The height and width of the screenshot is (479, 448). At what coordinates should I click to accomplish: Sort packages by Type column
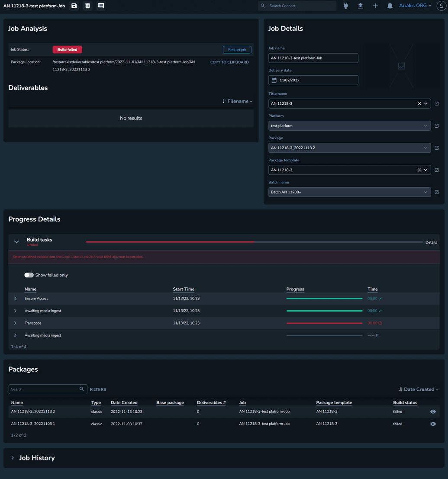(x=96, y=403)
